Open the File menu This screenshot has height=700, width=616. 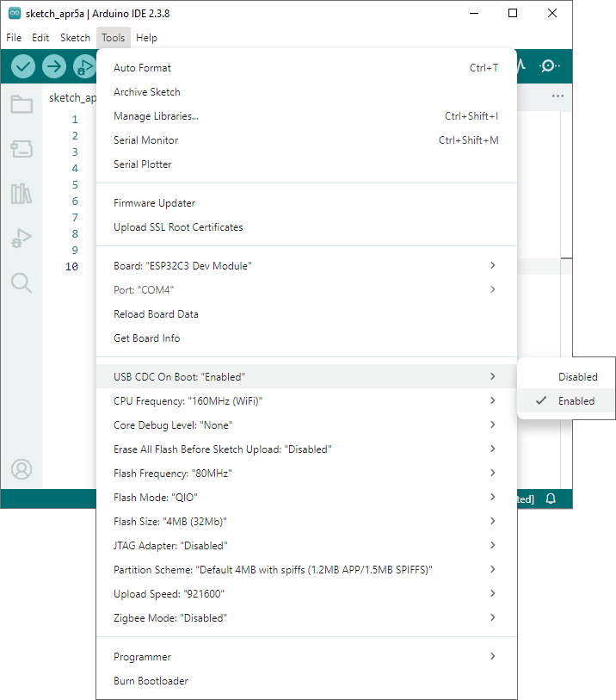tap(14, 38)
